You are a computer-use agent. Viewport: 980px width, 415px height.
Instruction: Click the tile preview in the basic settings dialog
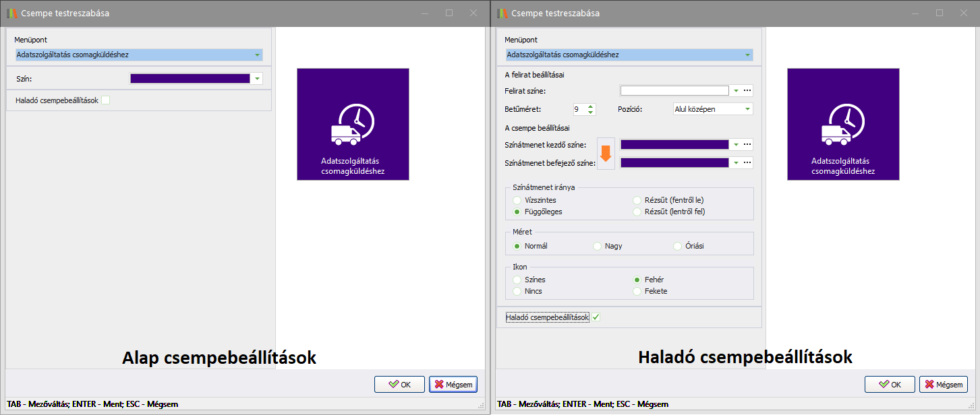(353, 124)
